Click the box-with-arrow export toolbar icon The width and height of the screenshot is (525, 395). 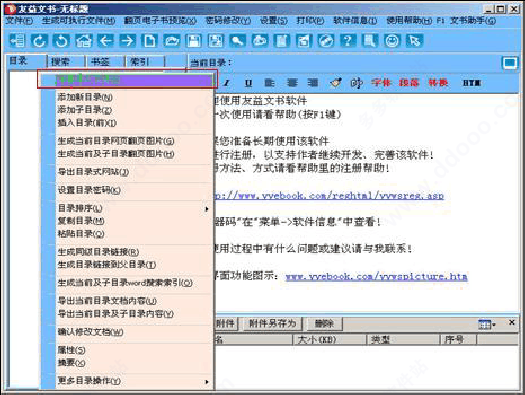point(304,41)
